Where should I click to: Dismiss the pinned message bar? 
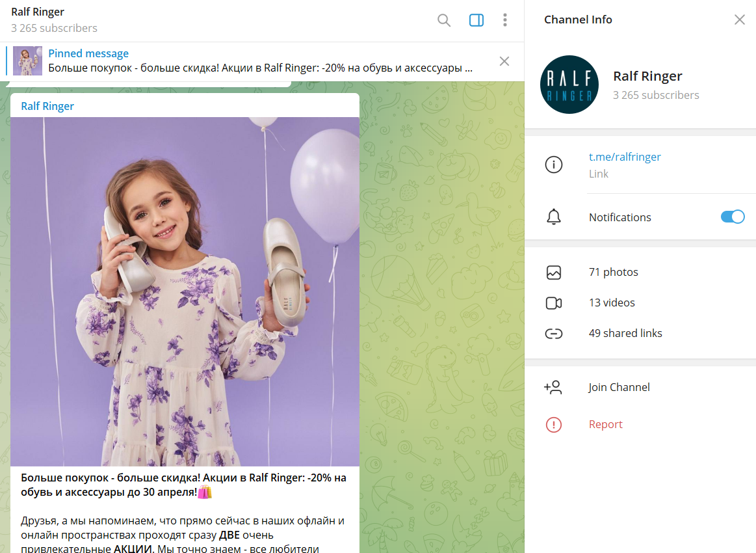(504, 61)
